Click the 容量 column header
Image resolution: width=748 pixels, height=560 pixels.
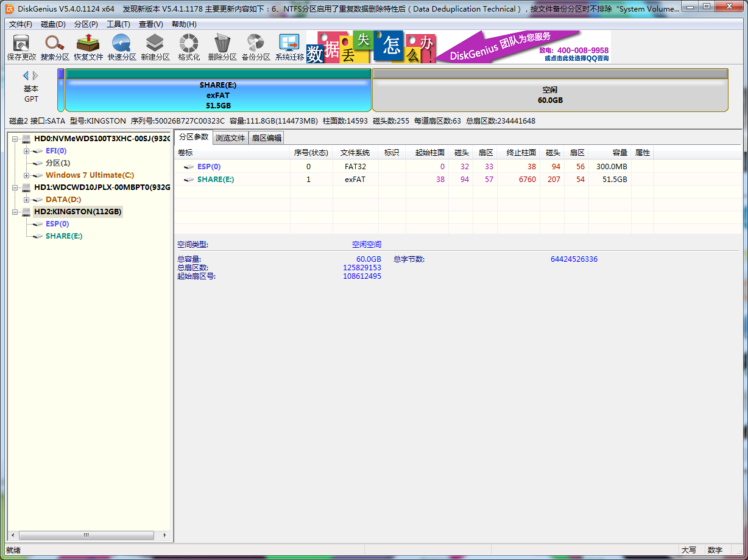tap(610, 152)
